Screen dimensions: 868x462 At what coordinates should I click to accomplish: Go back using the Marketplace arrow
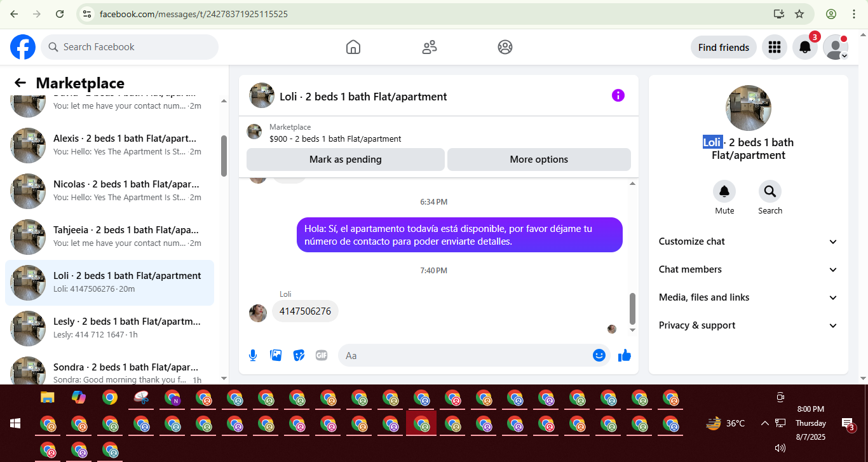point(20,83)
